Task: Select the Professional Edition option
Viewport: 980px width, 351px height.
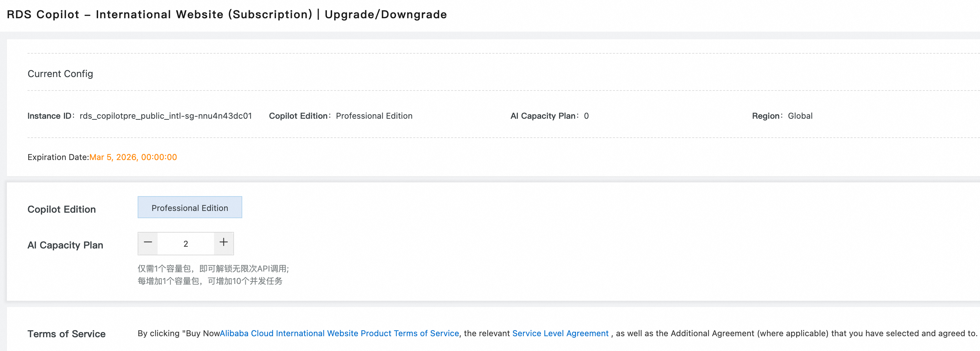Action: pos(190,208)
